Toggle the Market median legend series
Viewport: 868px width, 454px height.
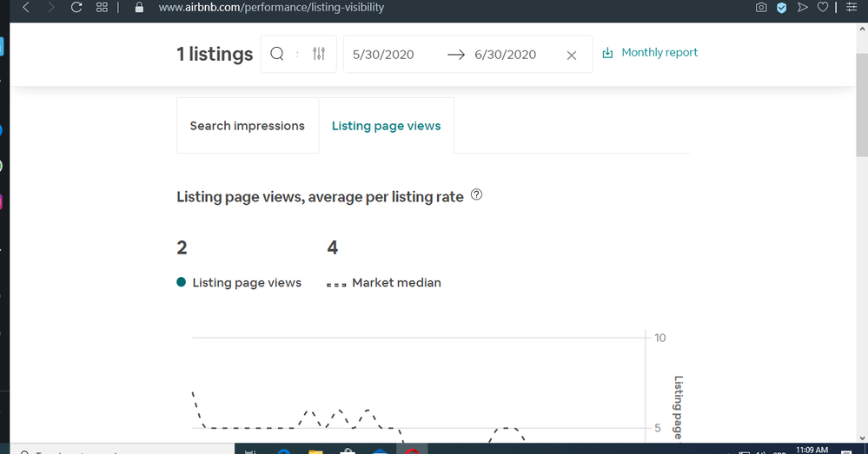(x=384, y=282)
